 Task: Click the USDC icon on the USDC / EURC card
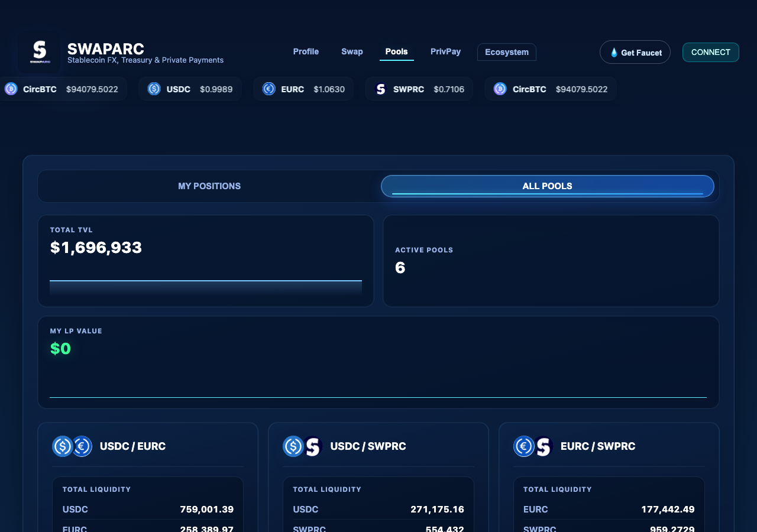point(63,446)
